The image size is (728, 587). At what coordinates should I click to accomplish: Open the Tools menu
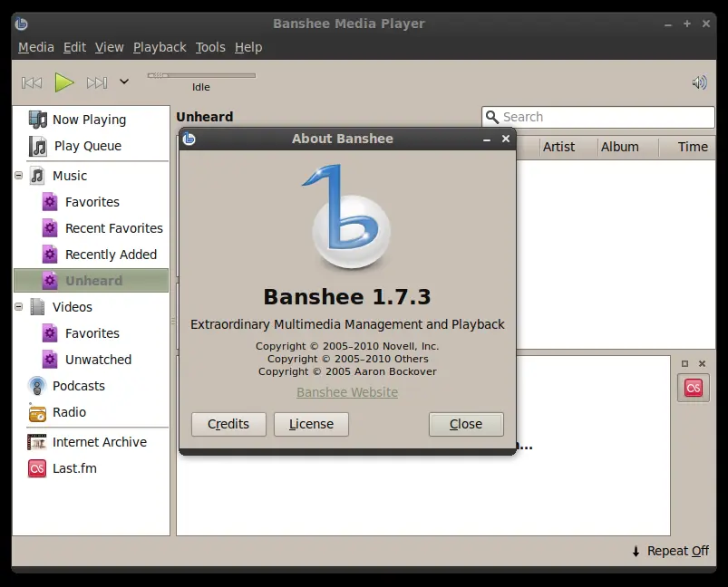click(x=209, y=47)
